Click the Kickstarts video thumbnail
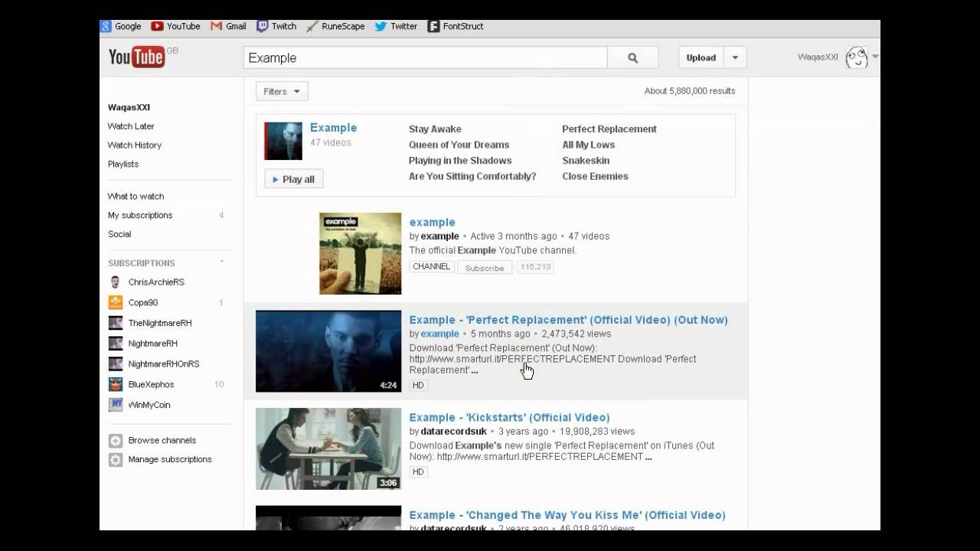 [x=328, y=448]
